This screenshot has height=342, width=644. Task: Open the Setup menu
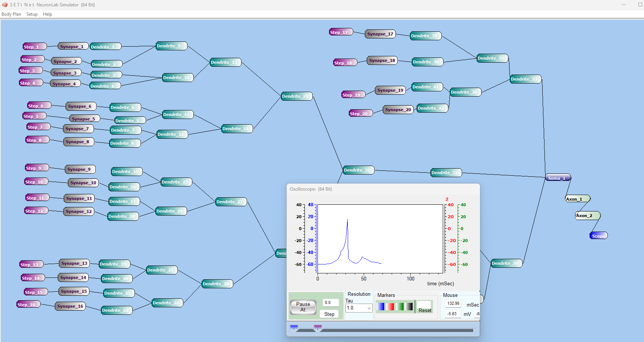(32, 14)
